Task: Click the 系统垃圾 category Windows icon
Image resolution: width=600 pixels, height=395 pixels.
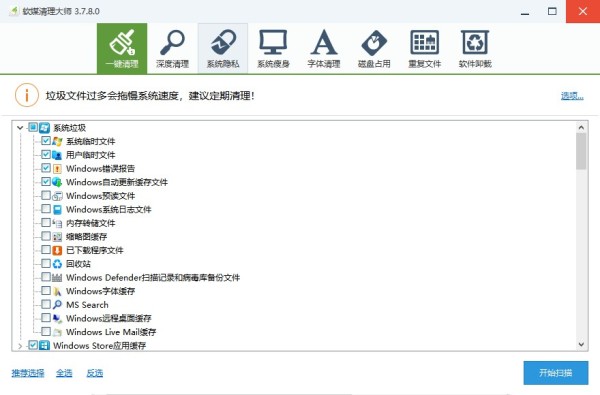Action: tap(44, 127)
